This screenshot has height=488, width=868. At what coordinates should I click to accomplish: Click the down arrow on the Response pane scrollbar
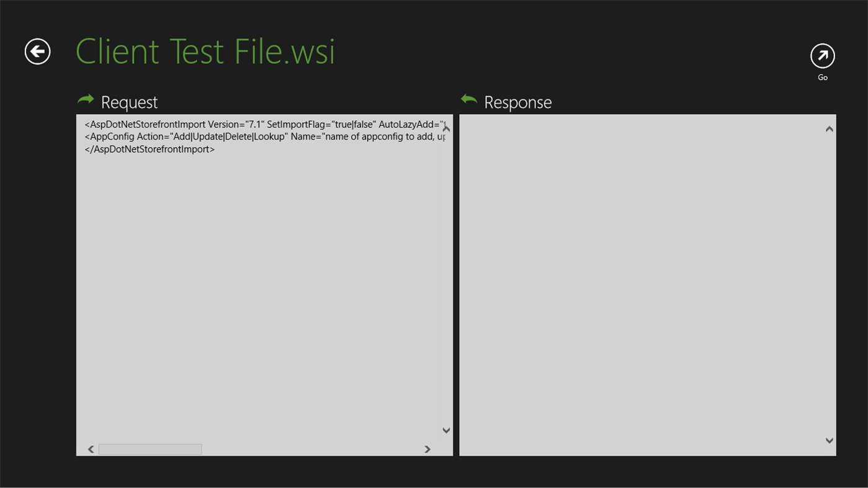pos(828,440)
